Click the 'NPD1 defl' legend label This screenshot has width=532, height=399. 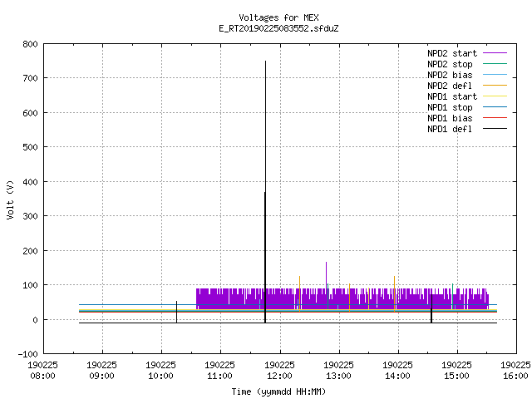450,130
